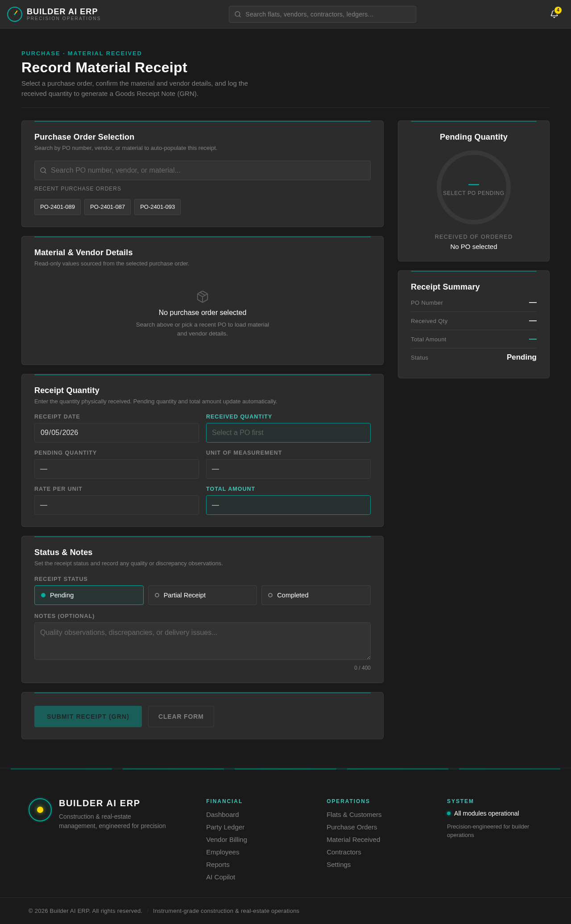Viewport: 571px width, 924px height.
Task: Open the Dashboard footer link
Action: pos(223,815)
